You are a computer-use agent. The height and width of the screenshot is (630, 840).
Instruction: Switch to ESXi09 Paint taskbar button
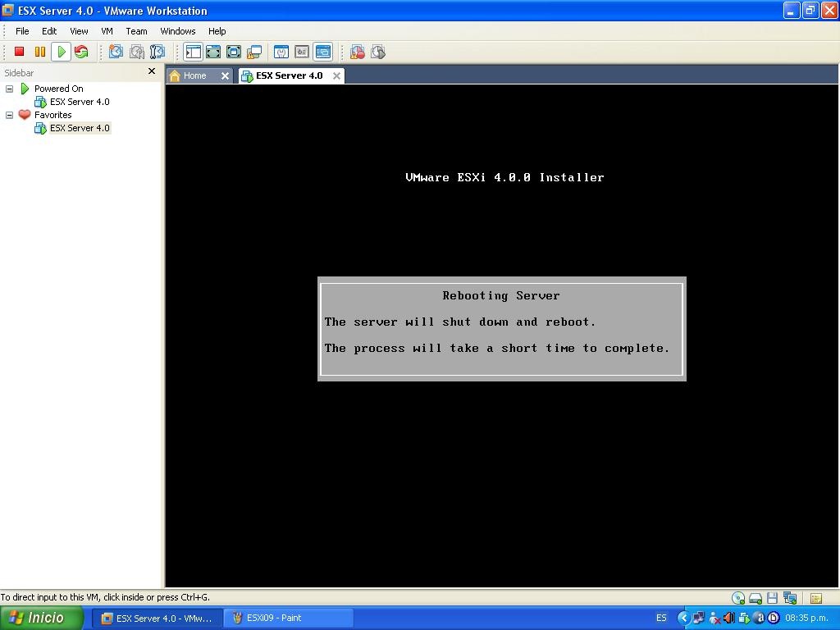pyautogui.click(x=288, y=619)
